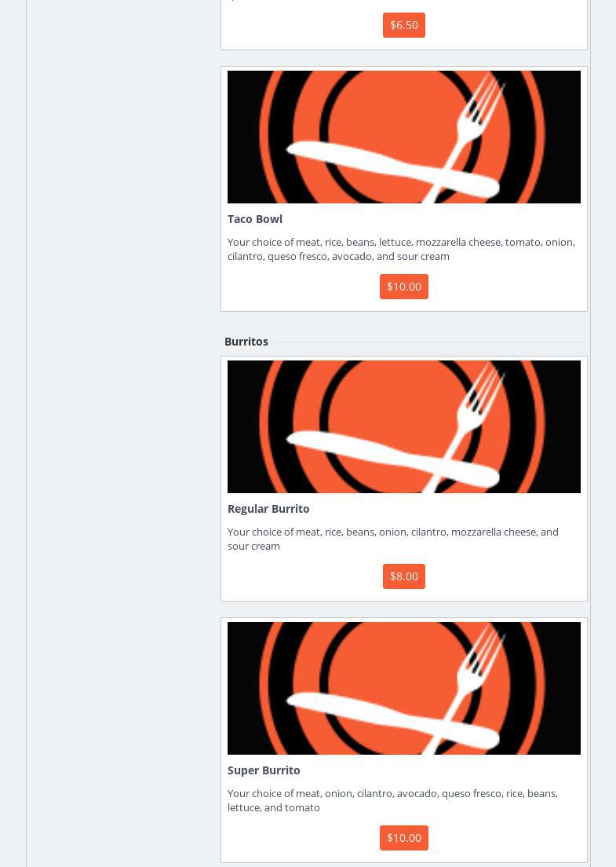
Task: Click the Regular Burrito ingredients description text
Action: (x=392, y=539)
